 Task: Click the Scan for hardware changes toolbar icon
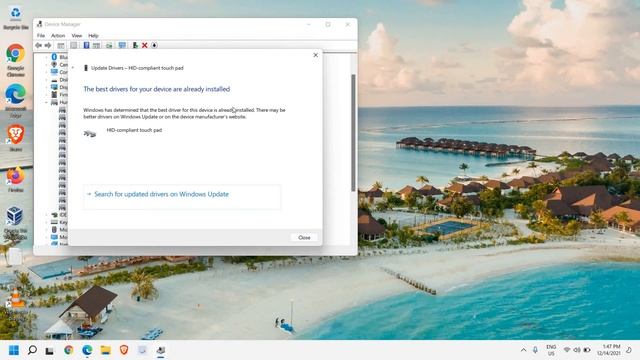pyautogui.click(x=109, y=45)
